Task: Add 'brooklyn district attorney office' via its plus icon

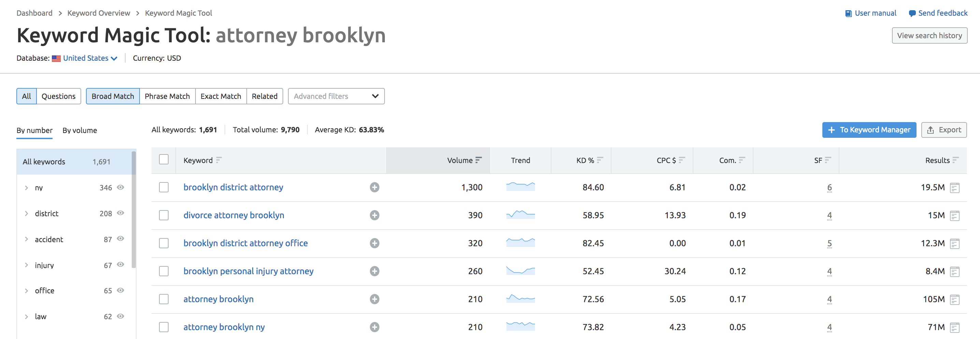Action: [x=374, y=243]
